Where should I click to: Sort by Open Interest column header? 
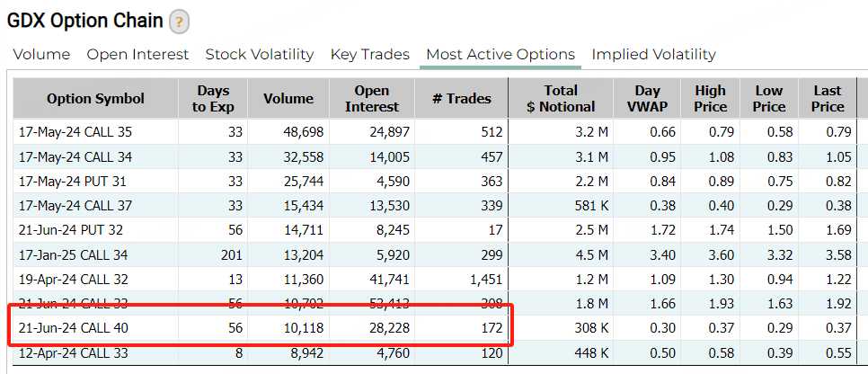pos(372,99)
